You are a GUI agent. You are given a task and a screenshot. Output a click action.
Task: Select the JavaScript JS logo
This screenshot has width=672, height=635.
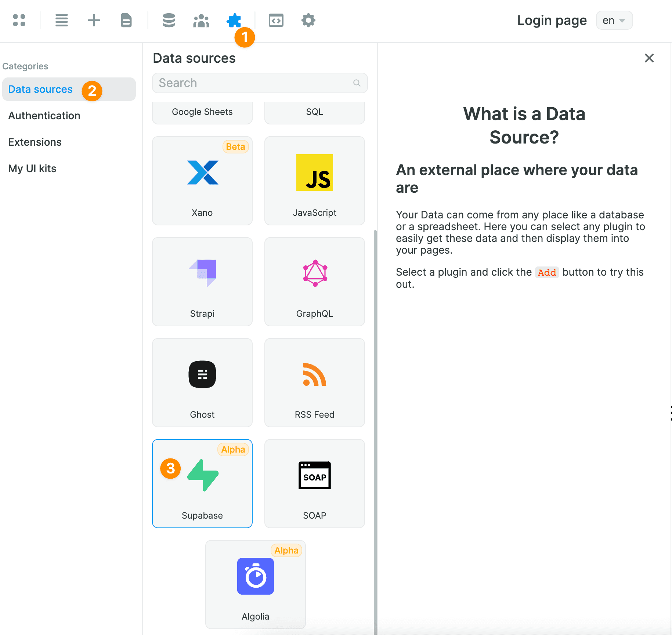tap(315, 173)
